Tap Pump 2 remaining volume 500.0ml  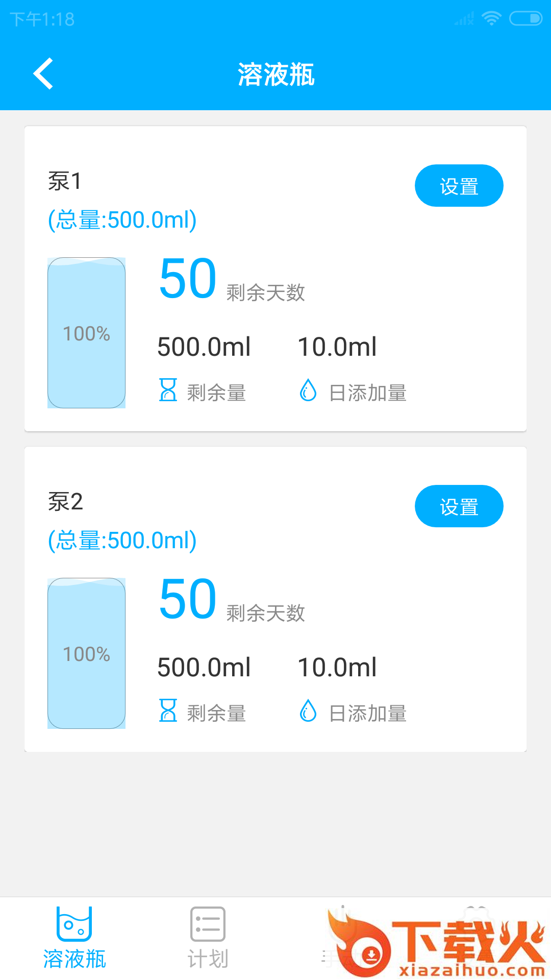[204, 668]
